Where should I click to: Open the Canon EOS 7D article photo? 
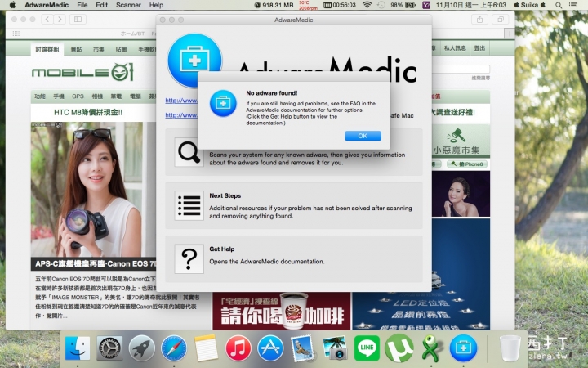(x=93, y=190)
